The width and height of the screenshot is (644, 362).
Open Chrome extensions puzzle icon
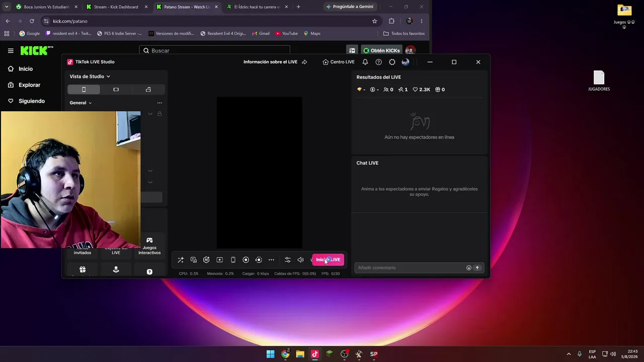coord(391,21)
